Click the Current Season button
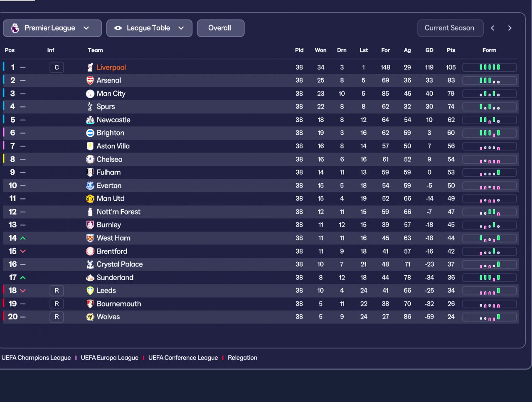Screen dimensions: 532x402 coord(450,28)
